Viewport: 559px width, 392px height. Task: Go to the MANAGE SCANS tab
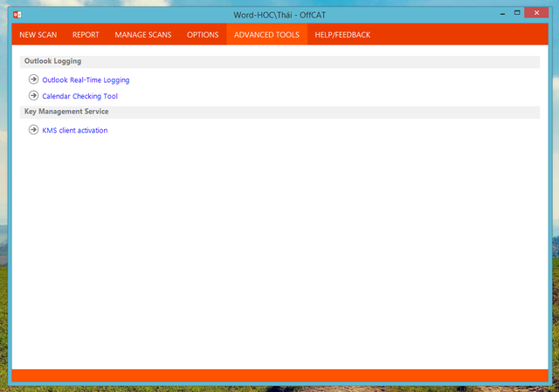click(x=143, y=35)
